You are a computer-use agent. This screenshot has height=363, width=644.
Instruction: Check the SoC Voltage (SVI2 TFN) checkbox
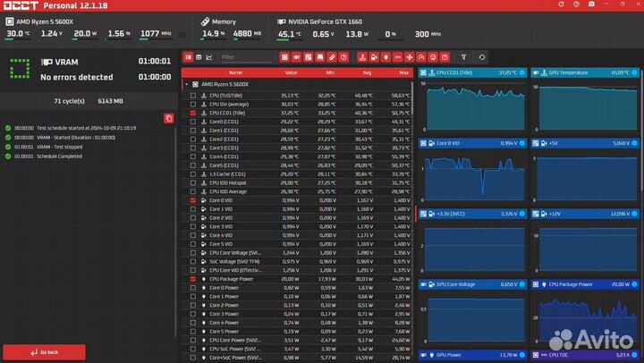[193, 262]
